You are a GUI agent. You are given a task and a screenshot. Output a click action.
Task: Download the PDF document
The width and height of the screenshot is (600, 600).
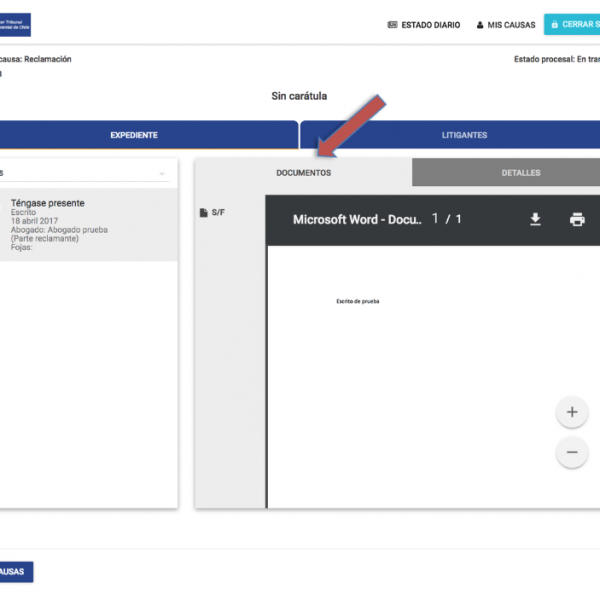[535, 220]
